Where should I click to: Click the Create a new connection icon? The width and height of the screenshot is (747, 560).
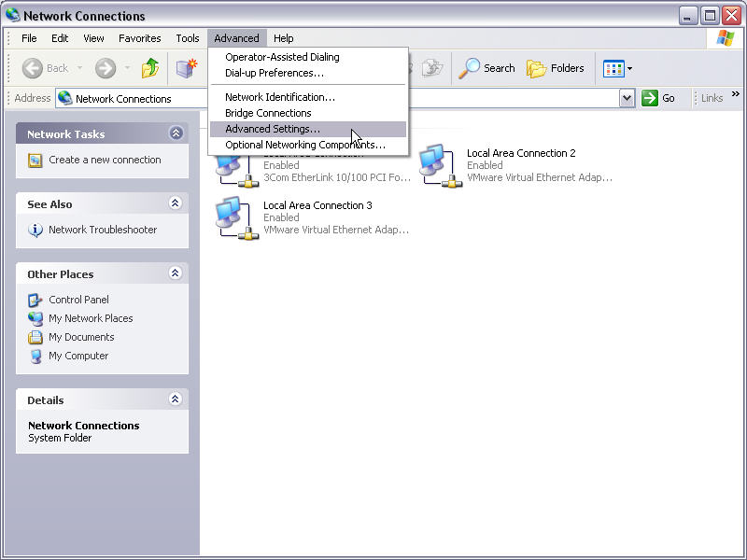[35, 161]
